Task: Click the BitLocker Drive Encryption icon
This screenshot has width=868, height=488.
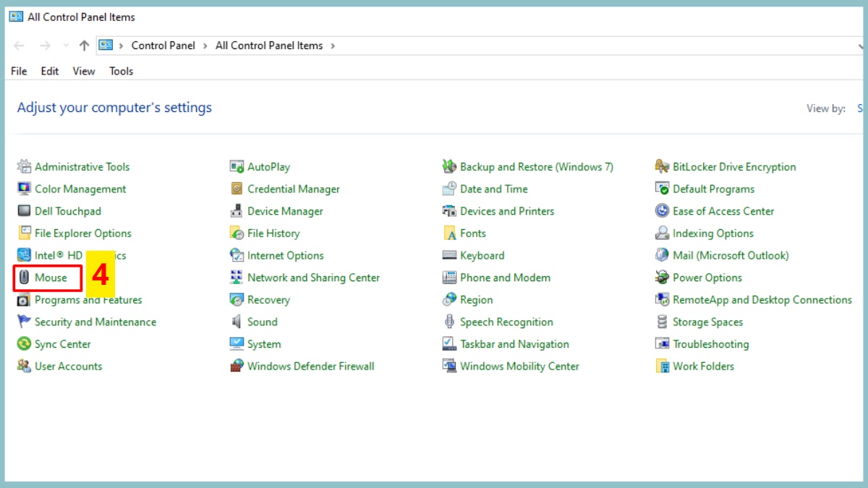Action: (x=662, y=167)
